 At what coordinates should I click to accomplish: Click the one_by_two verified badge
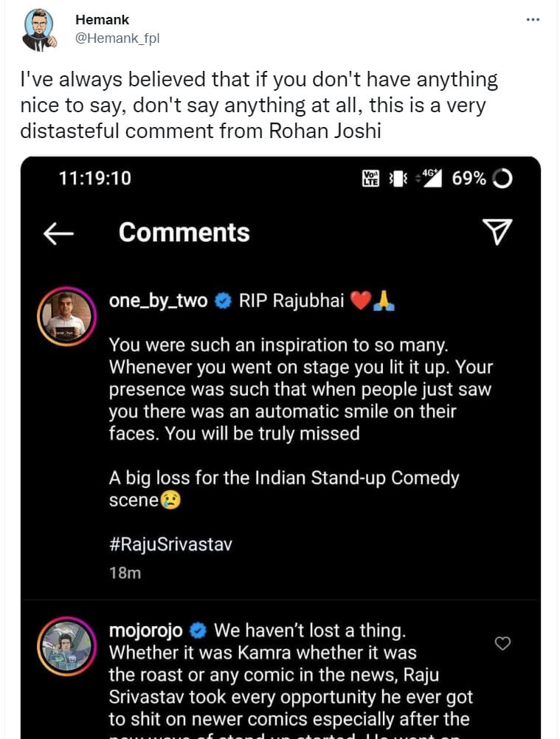click(x=223, y=301)
